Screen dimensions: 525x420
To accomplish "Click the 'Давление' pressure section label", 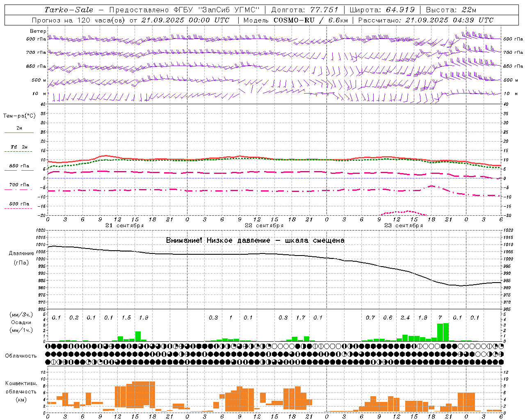I will [21, 253].
